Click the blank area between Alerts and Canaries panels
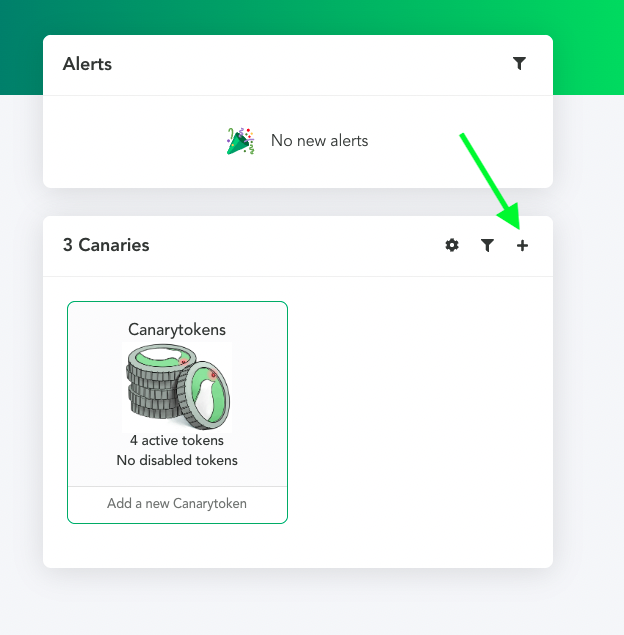Viewport: 624px width, 635px height. tap(298, 202)
